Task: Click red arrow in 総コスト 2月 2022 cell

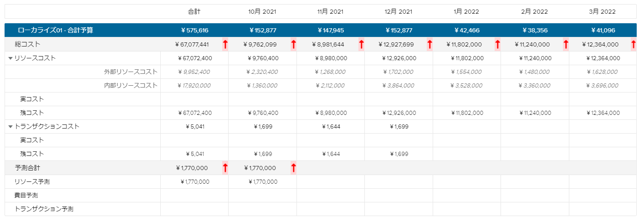Action: [x=566, y=45]
